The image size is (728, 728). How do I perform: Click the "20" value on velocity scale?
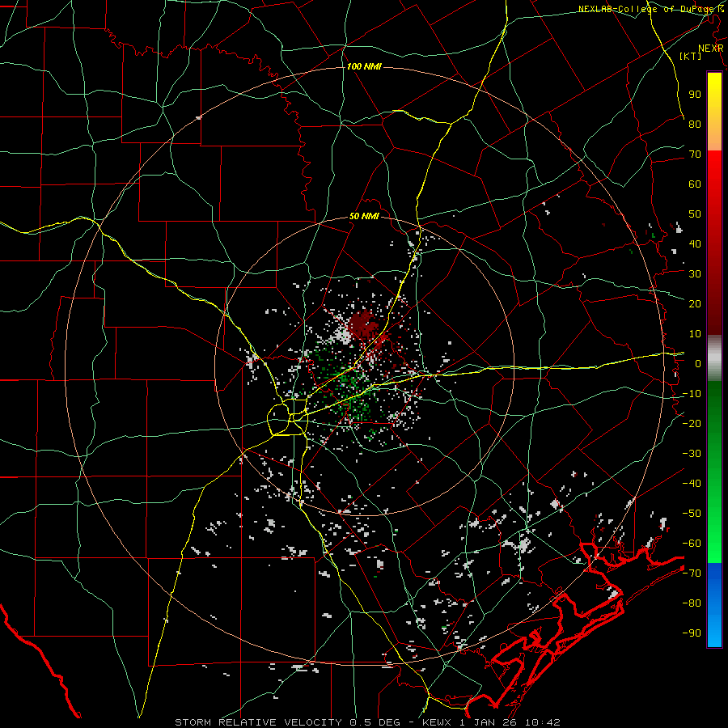tap(695, 304)
